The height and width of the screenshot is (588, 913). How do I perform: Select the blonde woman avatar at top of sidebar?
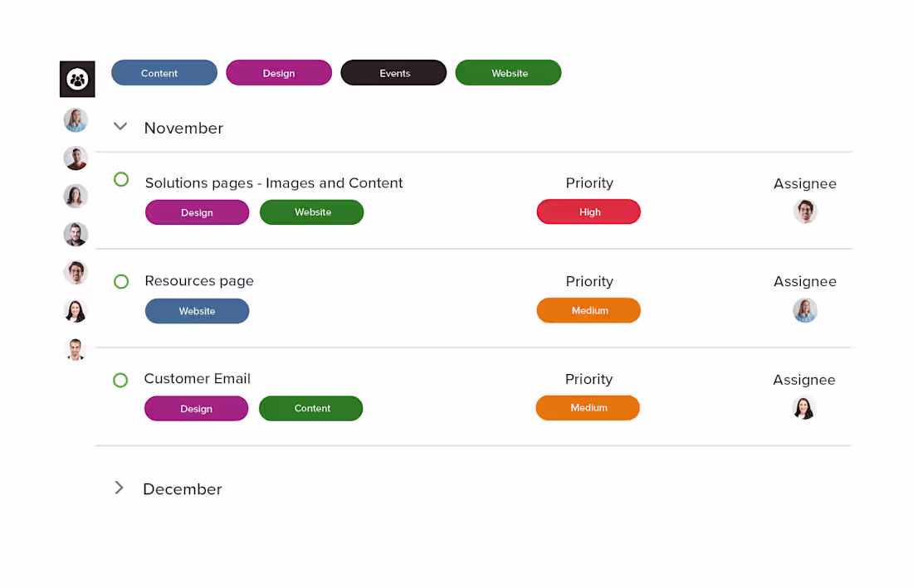click(76, 120)
